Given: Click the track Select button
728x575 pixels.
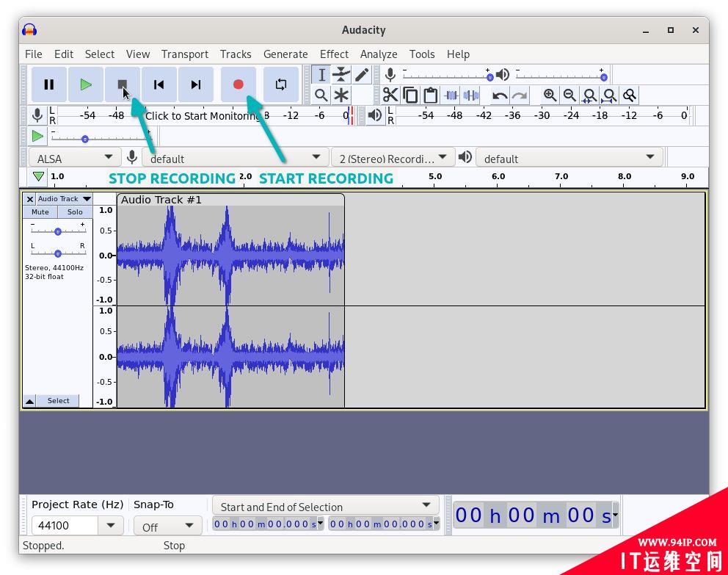Looking at the screenshot, I should (x=58, y=401).
